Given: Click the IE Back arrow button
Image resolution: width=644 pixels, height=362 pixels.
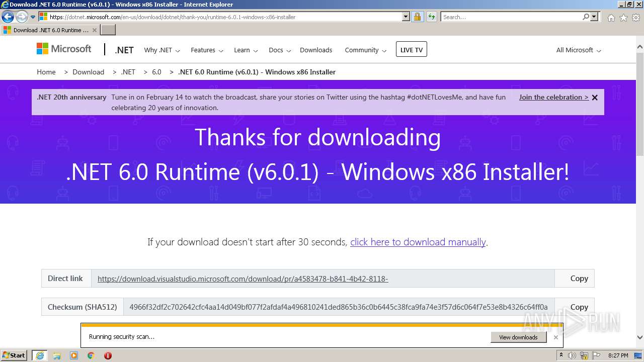Looking at the screenshot, I should (x=8, y=17).
